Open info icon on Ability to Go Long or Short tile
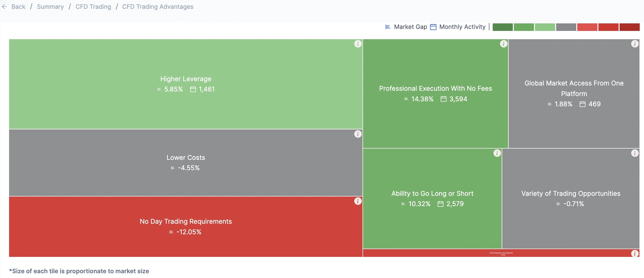 pyautogui.click(x=497, y=153)
